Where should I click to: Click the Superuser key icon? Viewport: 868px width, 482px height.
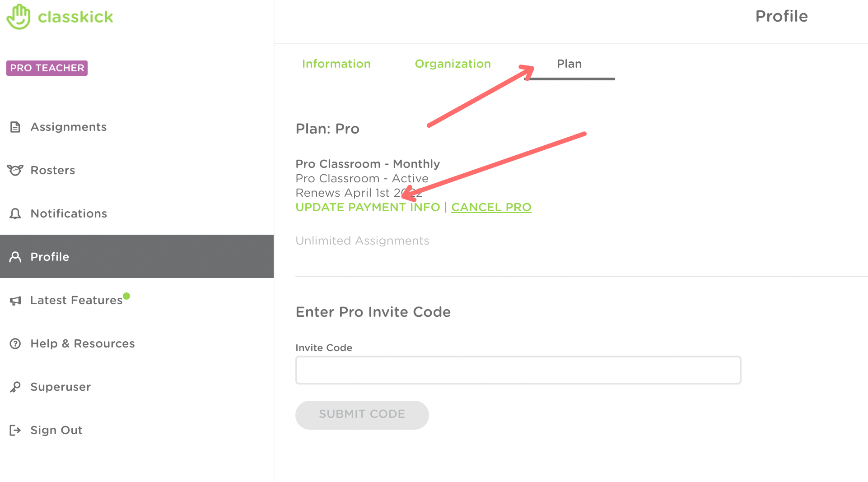click(x=15, y=387)
